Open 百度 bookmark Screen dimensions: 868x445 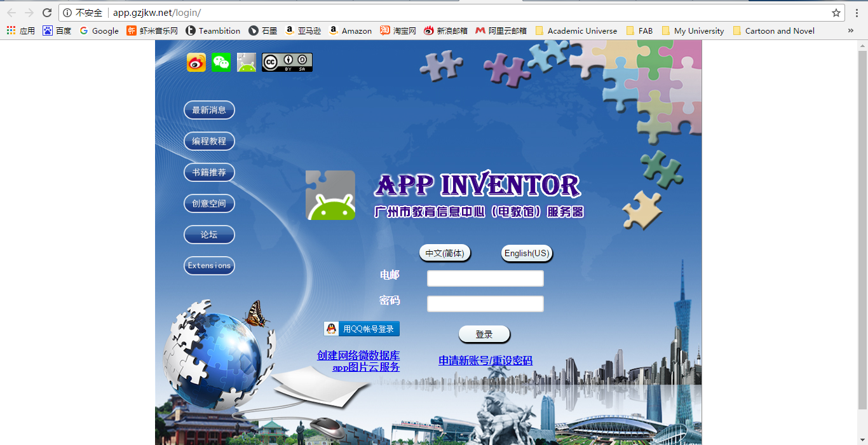coord(57,31)
